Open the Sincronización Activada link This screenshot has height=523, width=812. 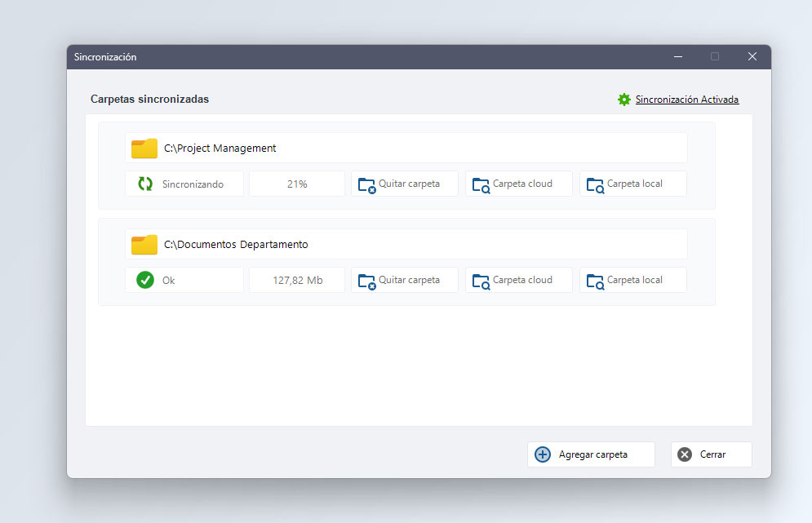(686, 100)
